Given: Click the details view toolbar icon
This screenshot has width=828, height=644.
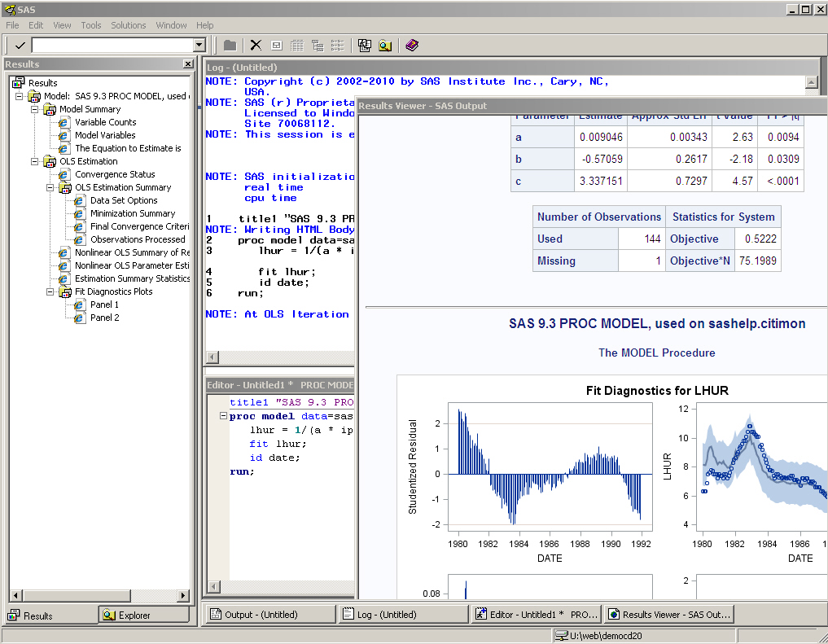Looking at the screenshot, I should tap(297, 46).
